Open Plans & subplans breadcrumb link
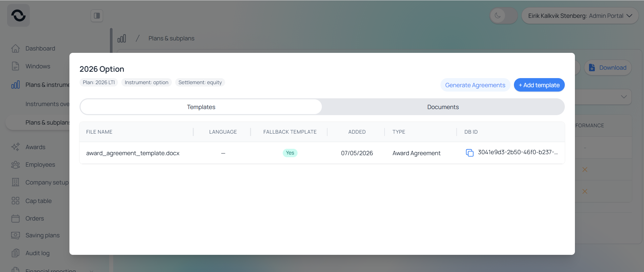The width and height of the screenshot is (644, 272). point(172,38)
